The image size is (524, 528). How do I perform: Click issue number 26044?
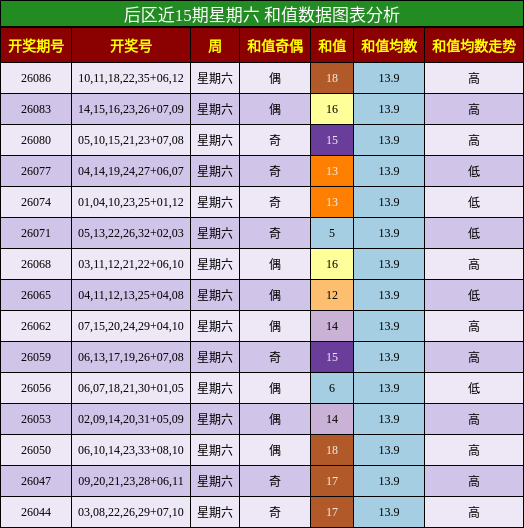click(x=36, y=512)
